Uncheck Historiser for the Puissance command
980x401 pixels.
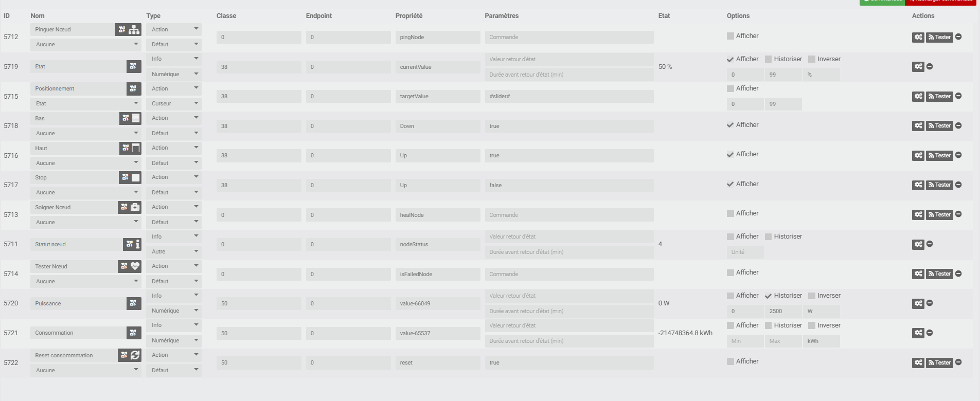click(768, 296)
